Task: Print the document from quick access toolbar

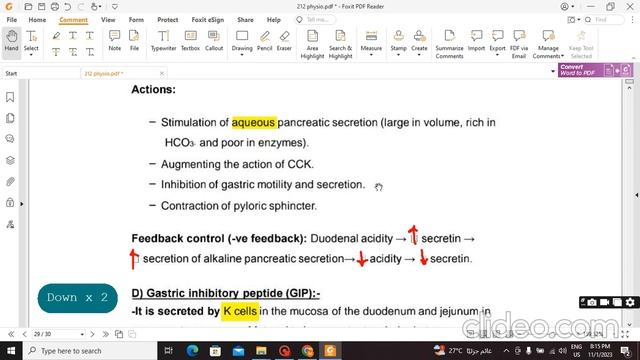Action: (x=55, y=7)
